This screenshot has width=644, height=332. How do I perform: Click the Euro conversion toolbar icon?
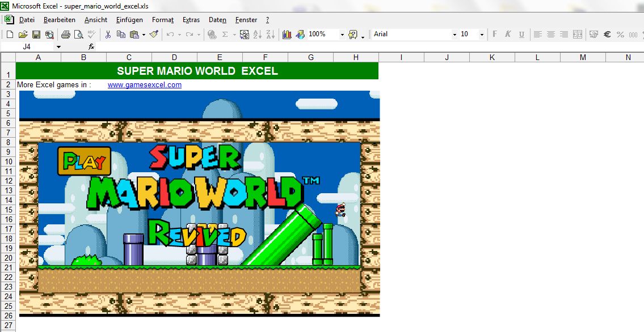(245, 35)
